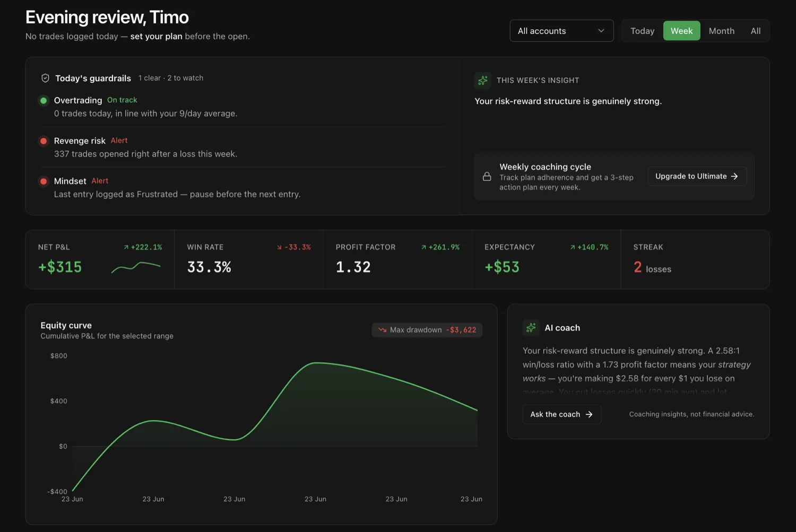Click the Overtrading guardrail title
Screen dimensions: 796x532
coord(78,100)
